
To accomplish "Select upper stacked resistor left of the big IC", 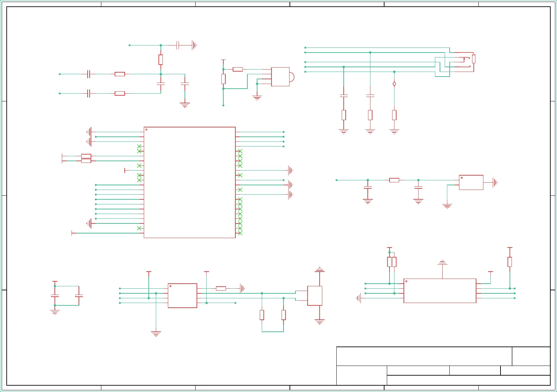I will point(86,156).
